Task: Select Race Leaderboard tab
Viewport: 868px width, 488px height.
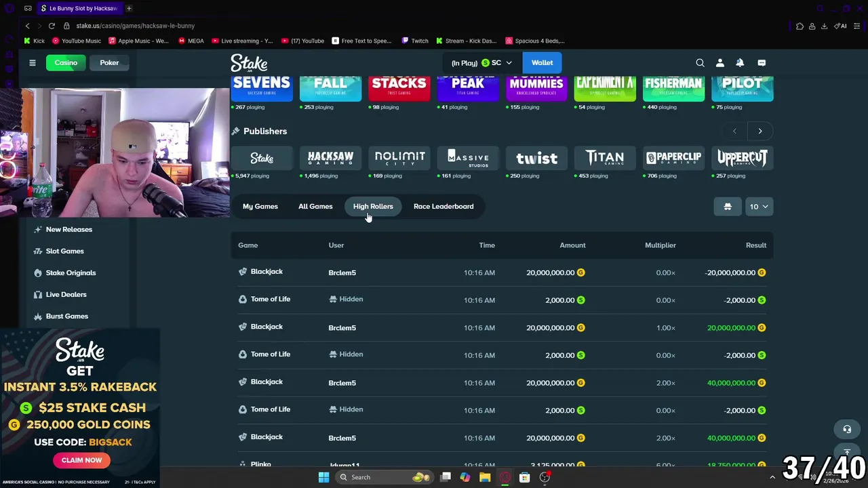Action: click(443, 206)
